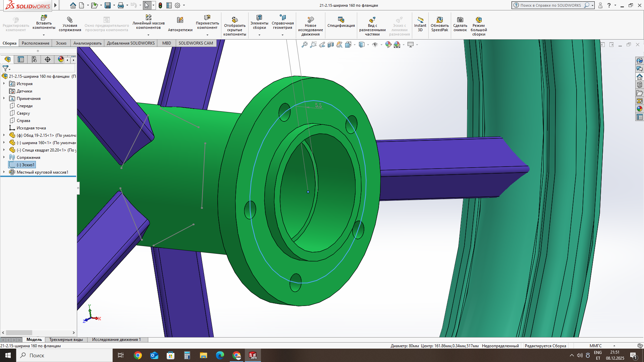Image resolution: width=644 pixels, height=362 pixels.
Task: Click the filter icon in feature tree
Action: 5,68
